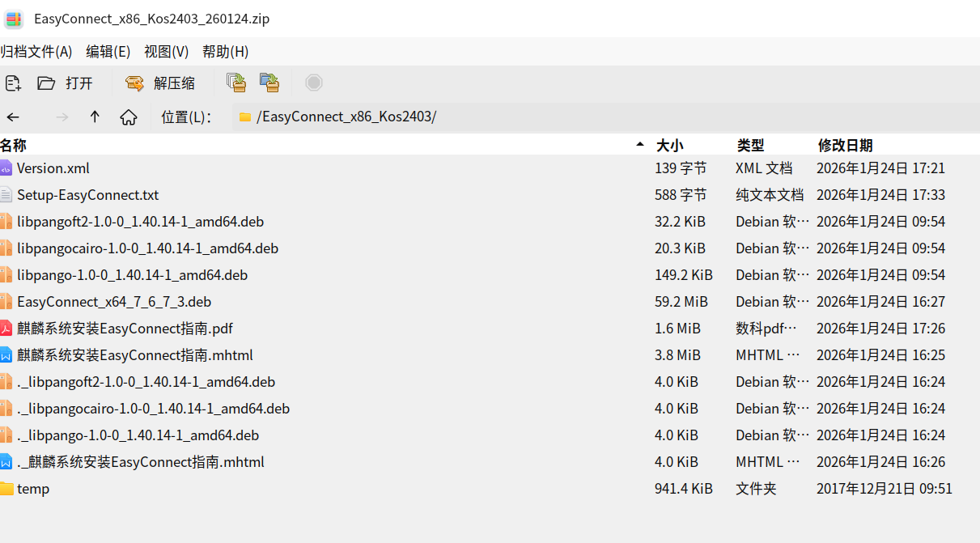Image resolution: width=980 pixels, height=543 pixels.
Task: Click the size value 941.4 KiB
Action: click(684, 489)
